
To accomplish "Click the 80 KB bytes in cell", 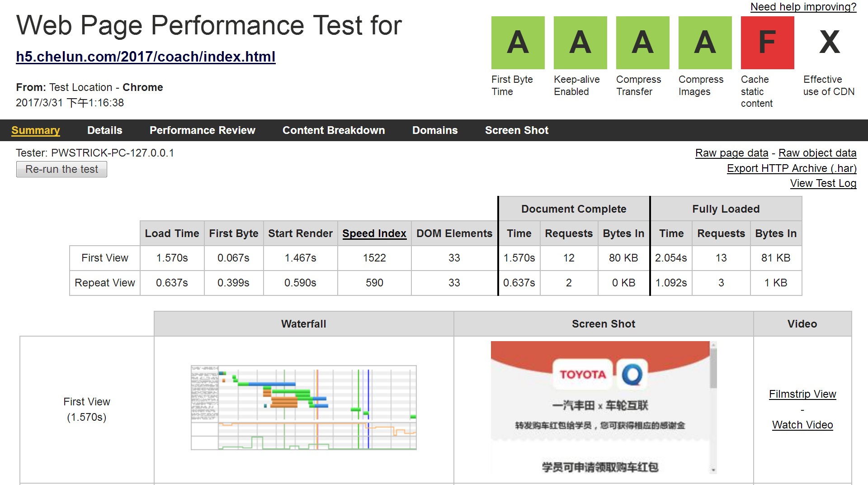I will [623, 258].
